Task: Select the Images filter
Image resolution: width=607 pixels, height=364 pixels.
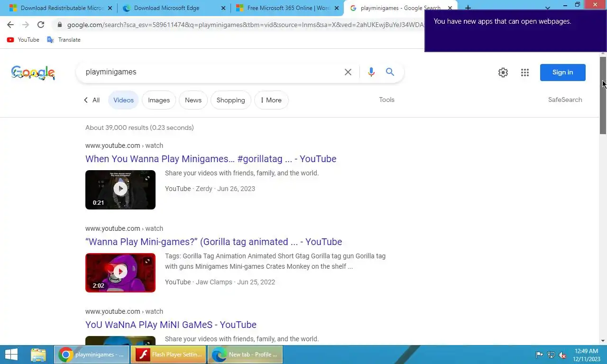Action: click(159, 100)
